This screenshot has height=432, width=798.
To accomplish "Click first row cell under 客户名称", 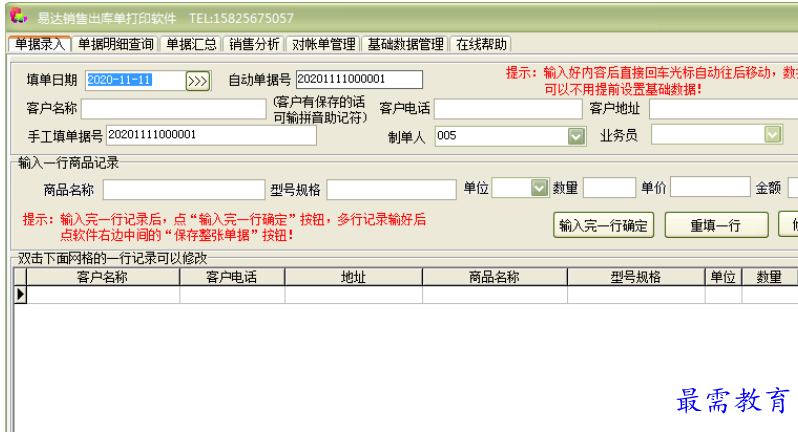I will [x=103, y=295].
